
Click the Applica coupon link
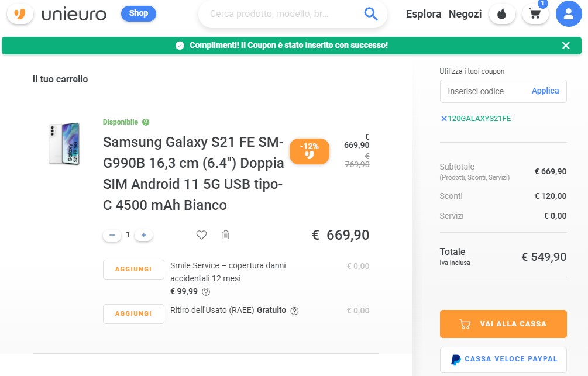545,91
